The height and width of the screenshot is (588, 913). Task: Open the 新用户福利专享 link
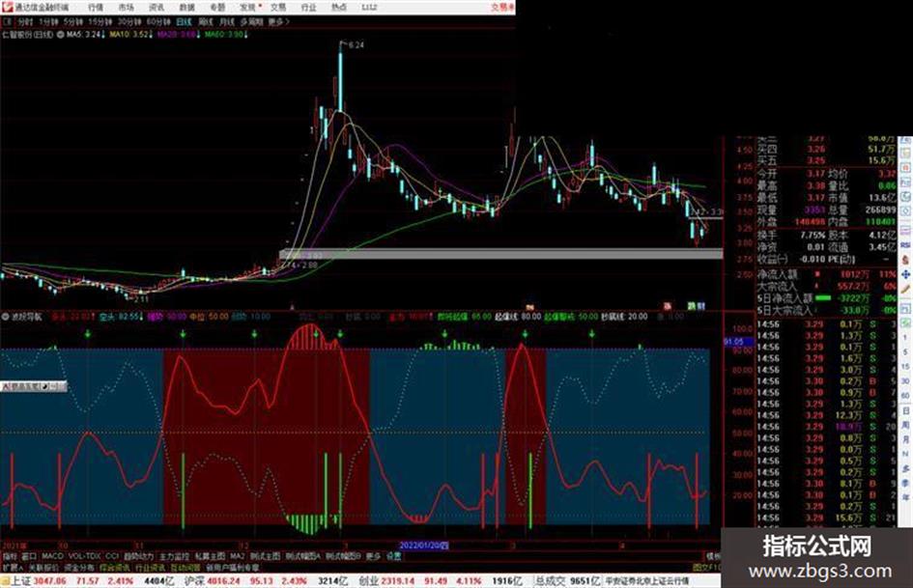pos(233,568)
